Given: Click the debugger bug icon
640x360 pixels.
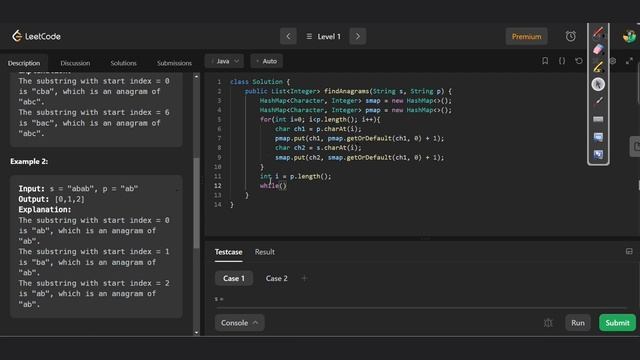Looking at the screenshot, I should click(x=548, y=323).
